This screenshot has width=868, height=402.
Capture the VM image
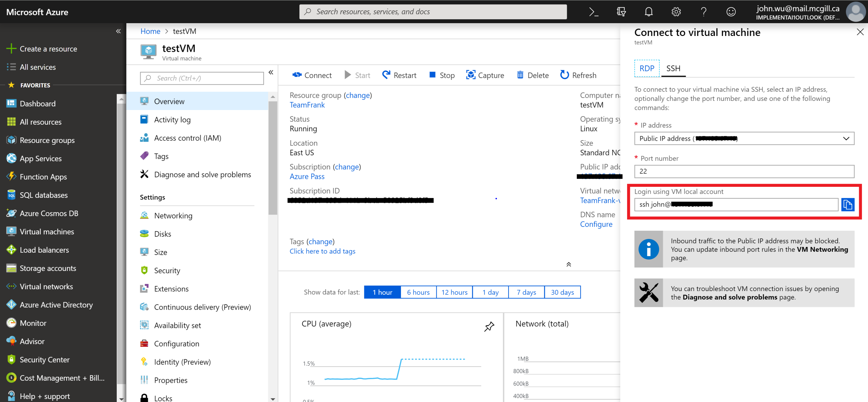pos(485,75)
